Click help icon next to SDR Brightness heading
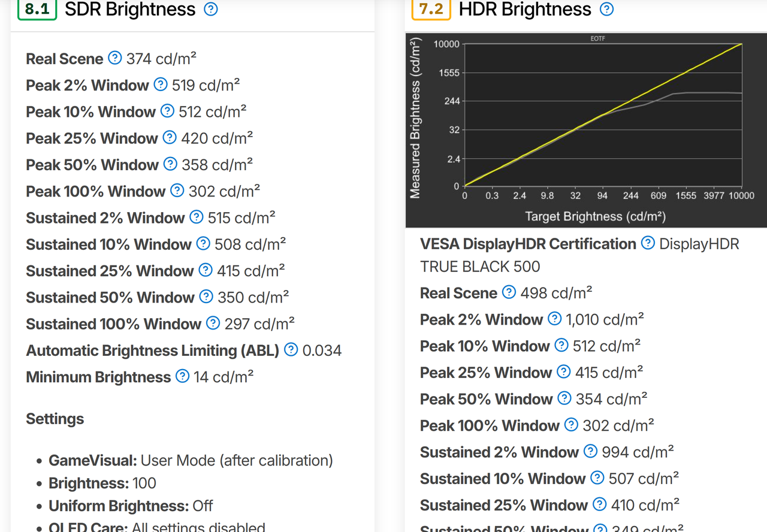The height and width of the screenshot is (532, 767). (211, 9)
